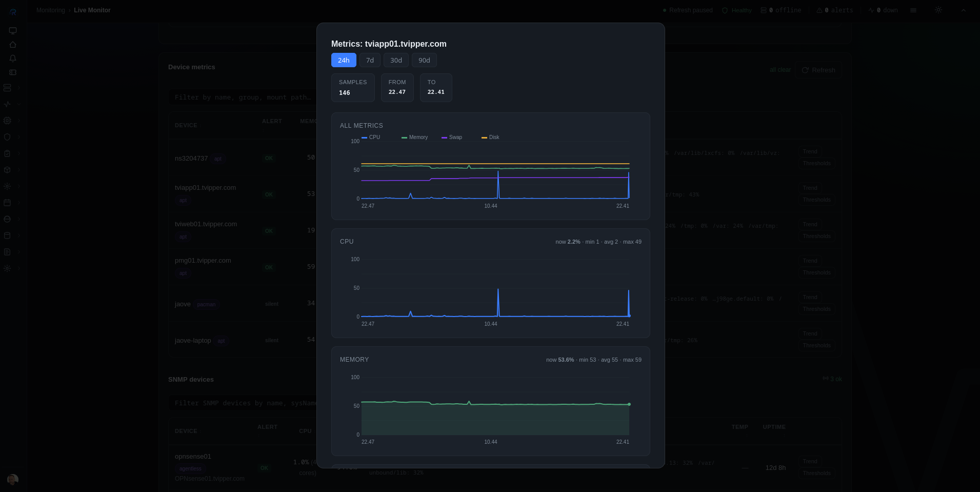This screenshot has width=980, height=492.
Task: Toggle Disk series in chart legend
Action: click(490, 137)
